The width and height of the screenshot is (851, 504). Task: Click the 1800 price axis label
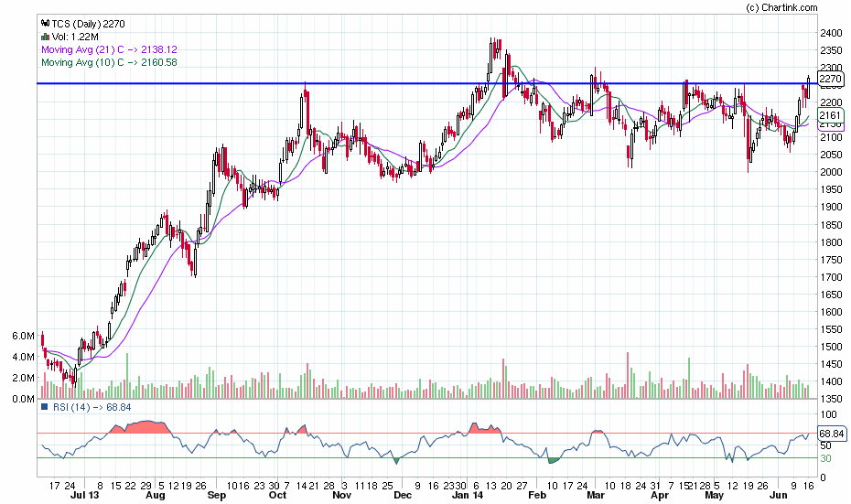832,242
